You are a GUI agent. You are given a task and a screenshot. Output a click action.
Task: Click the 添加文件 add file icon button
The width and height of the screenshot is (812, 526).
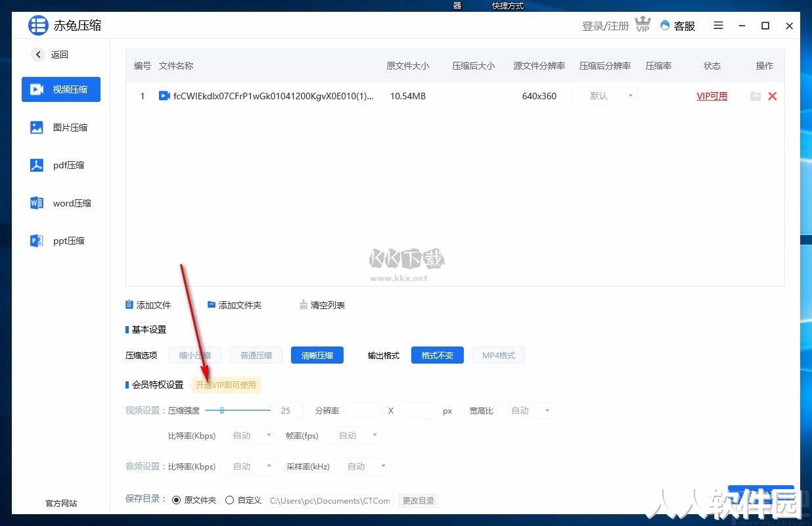click(x=148, y=305)
